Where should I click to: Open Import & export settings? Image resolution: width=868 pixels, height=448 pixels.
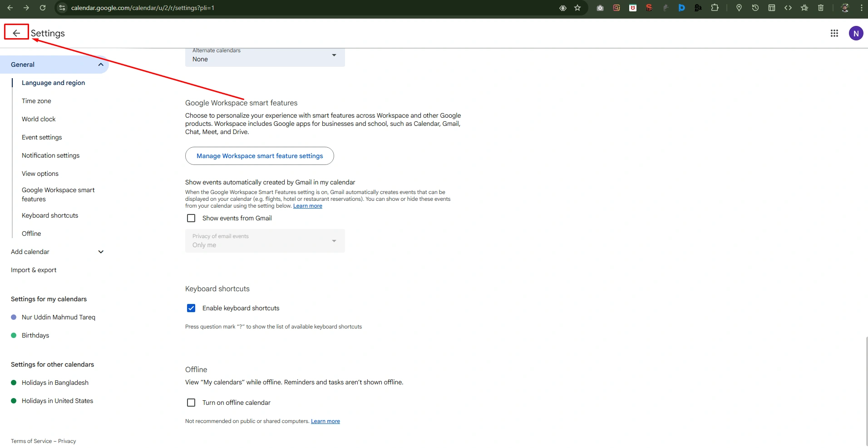click(x=34, y=270)
